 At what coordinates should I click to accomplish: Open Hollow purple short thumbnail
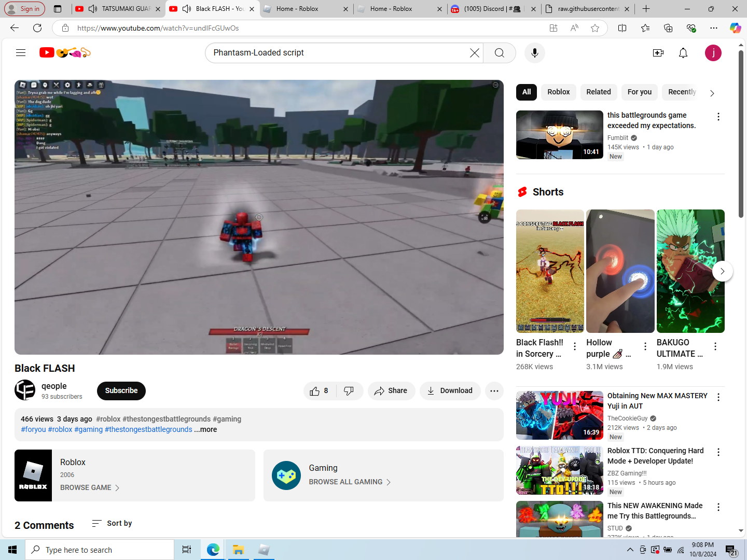point(620,271)
